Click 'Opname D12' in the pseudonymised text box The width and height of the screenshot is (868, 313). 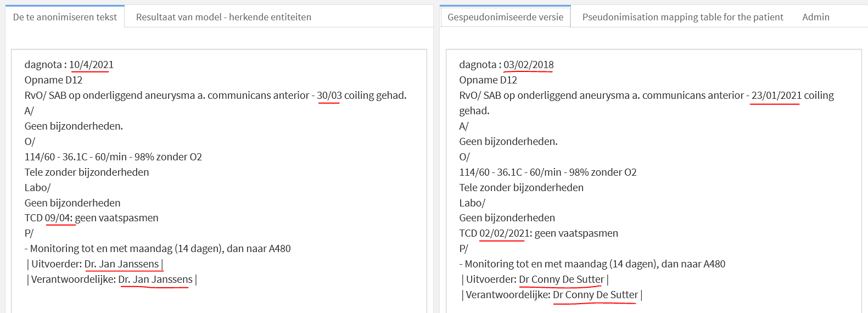point(488,80)
